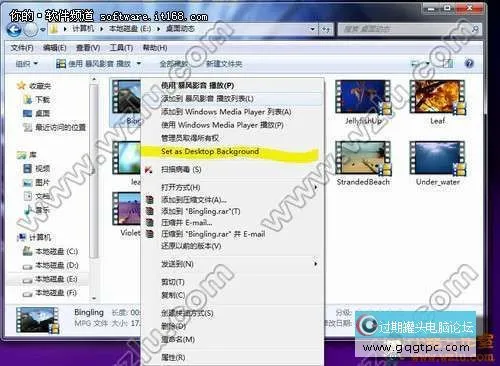Click the search magnifier icon
500x366 pixels.
475,29
